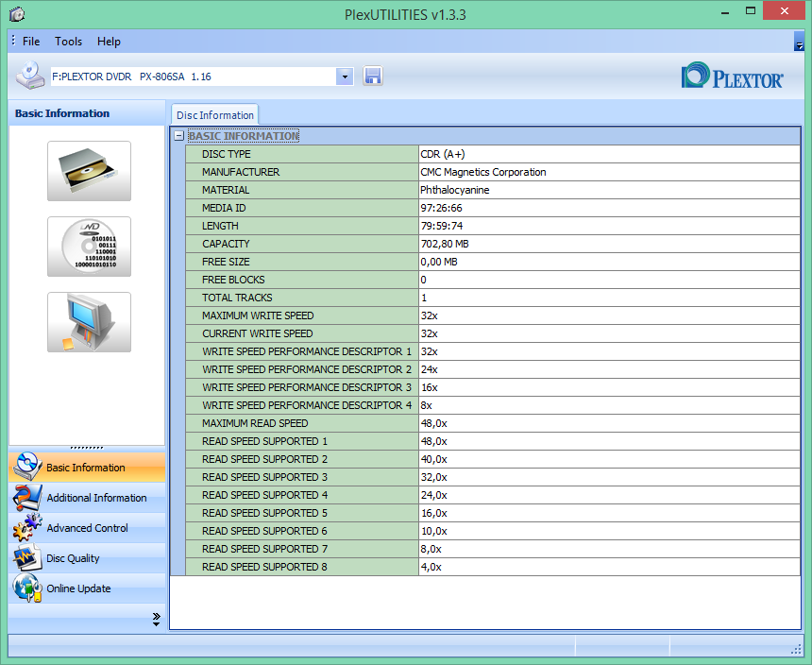This screenshot has height=665, width=812.
Task: Click the Basic Information disc icon
Action: pyautogui.click(x=27, y=466)
